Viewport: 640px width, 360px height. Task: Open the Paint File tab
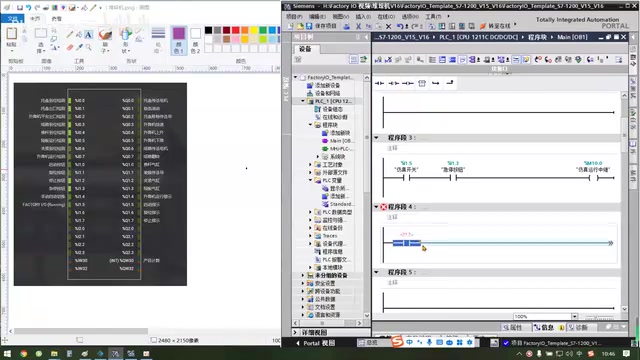pos(13,19)
